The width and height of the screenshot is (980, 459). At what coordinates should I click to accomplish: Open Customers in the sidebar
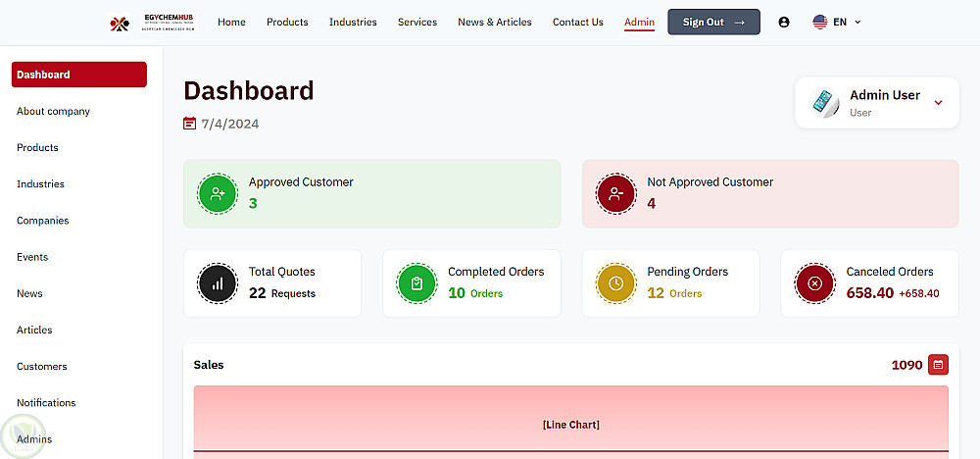(42, 367)
